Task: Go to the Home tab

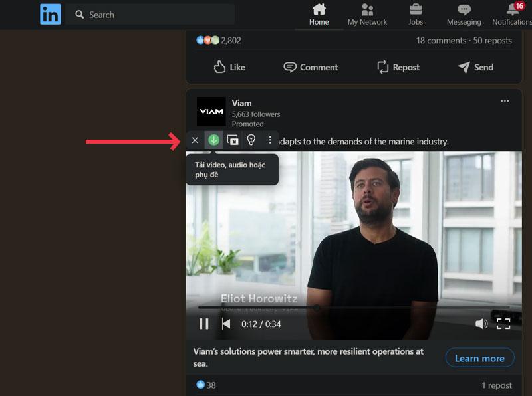Action: pos(319,15)
